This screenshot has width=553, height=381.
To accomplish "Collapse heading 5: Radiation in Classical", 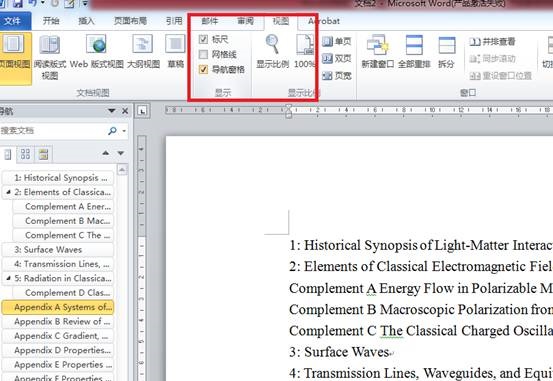I will pyautogui.click(x=8, y=278).
